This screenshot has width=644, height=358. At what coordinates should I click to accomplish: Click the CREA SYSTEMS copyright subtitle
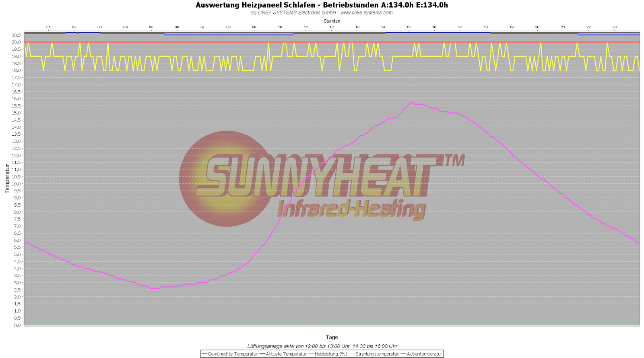pos(322,12)
